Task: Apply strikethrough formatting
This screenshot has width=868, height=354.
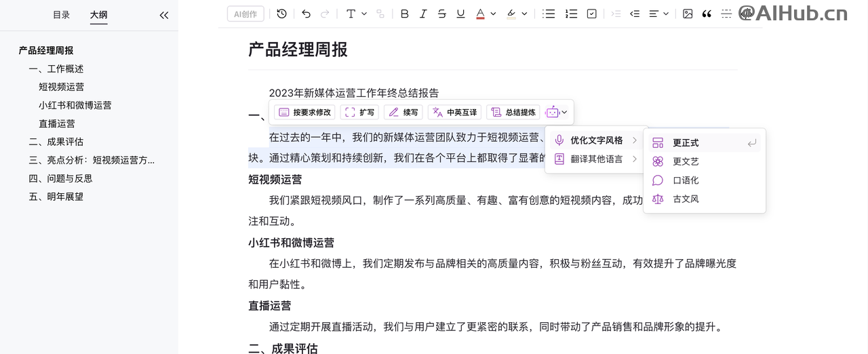Action: tap(442, 14)
